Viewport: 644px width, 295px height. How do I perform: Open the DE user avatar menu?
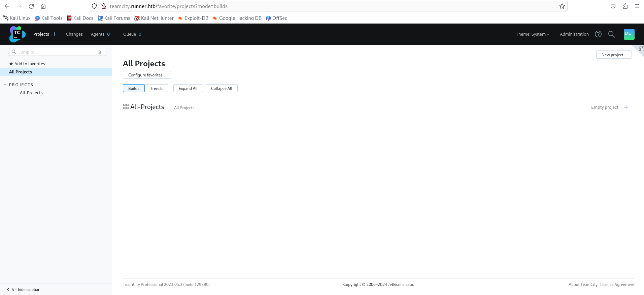pos(629,34)
